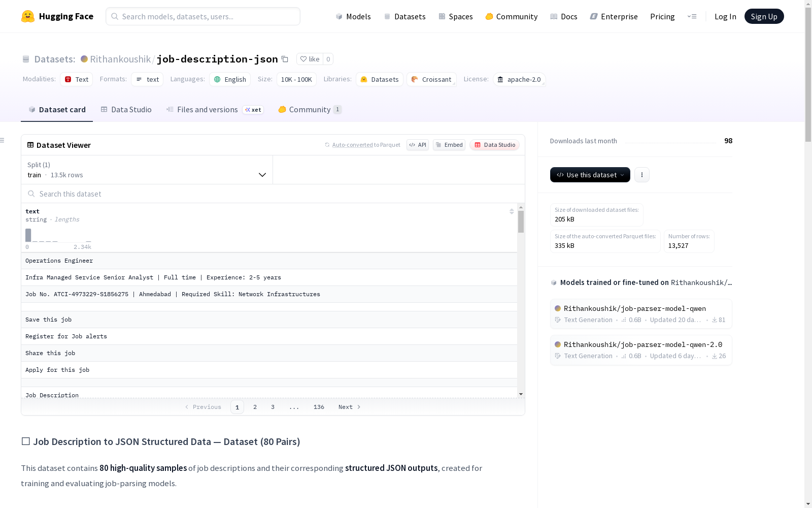
Task: Click the Text modality tag
Action: [x=77, y=79]
